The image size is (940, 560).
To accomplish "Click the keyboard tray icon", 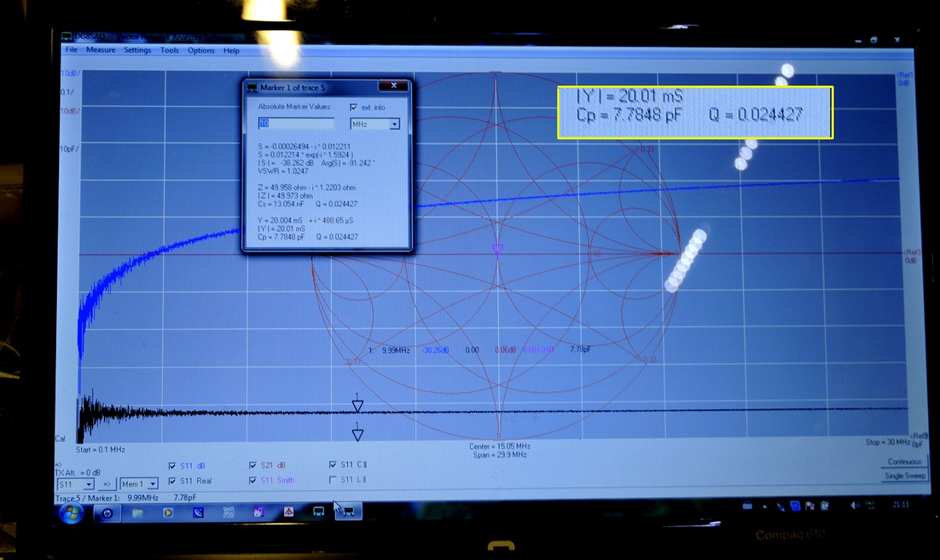I will point(747,506).
